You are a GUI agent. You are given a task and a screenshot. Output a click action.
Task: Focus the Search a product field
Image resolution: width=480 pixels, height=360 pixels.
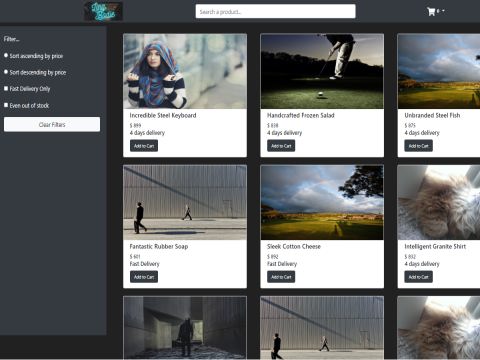click(x=275, y=11)
